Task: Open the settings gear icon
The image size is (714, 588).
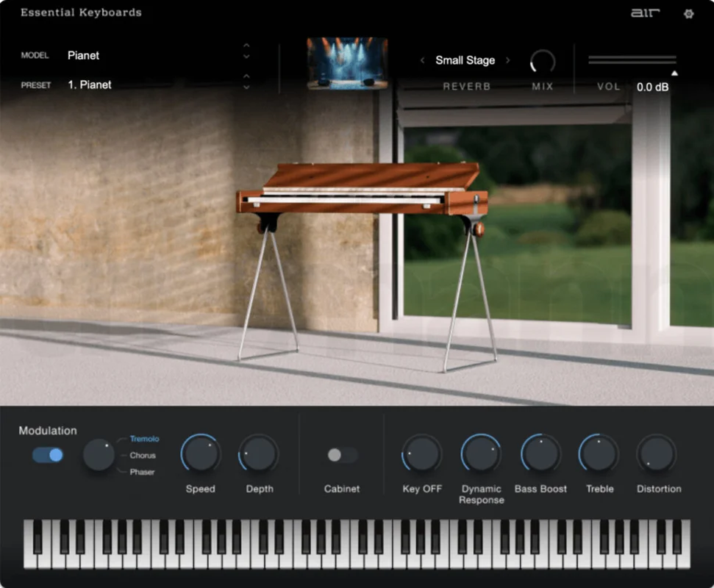Action: click(688, 14)
